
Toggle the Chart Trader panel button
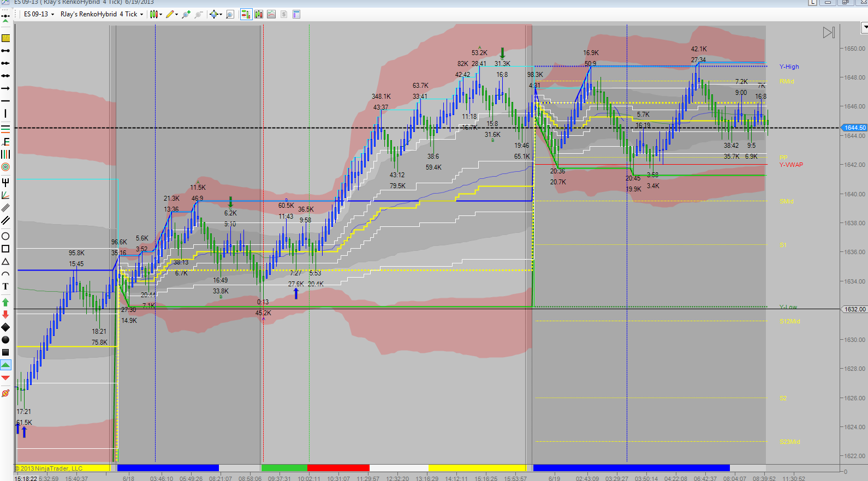(246, 14)
